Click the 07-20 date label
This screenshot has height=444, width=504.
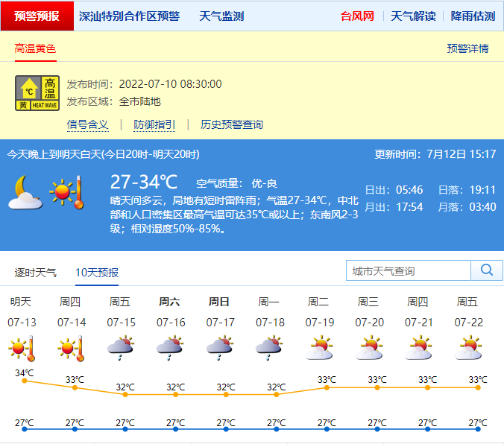(369, 323)
